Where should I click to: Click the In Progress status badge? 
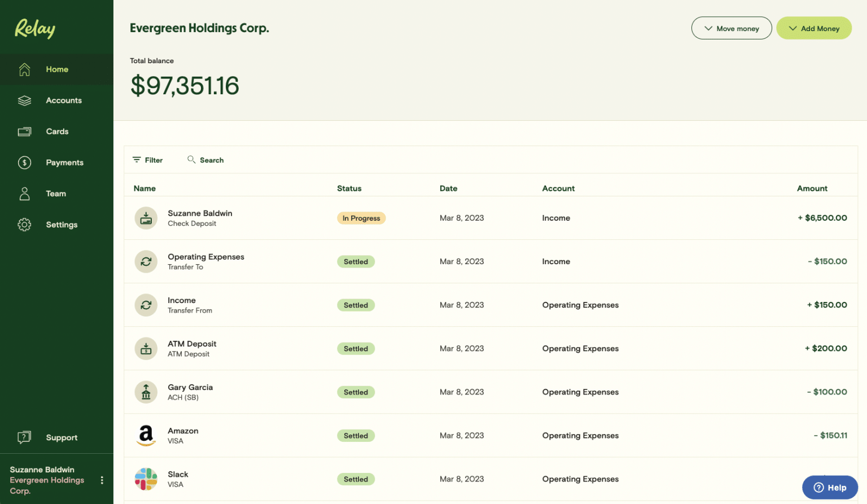(361, 218)
